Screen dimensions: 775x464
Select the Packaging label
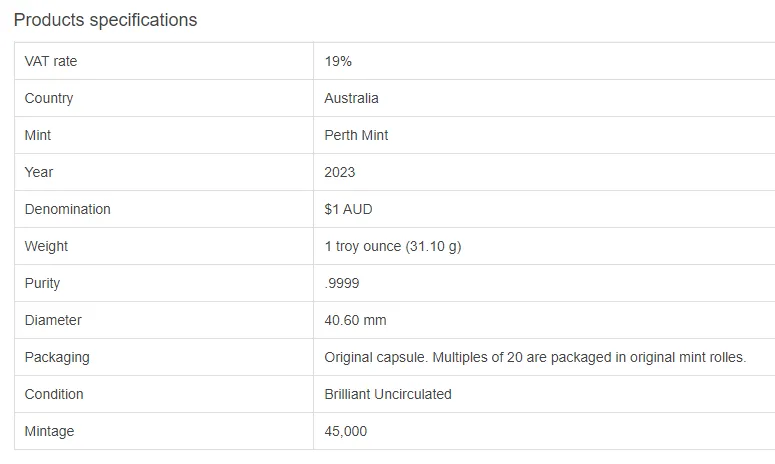click(57, 357)
